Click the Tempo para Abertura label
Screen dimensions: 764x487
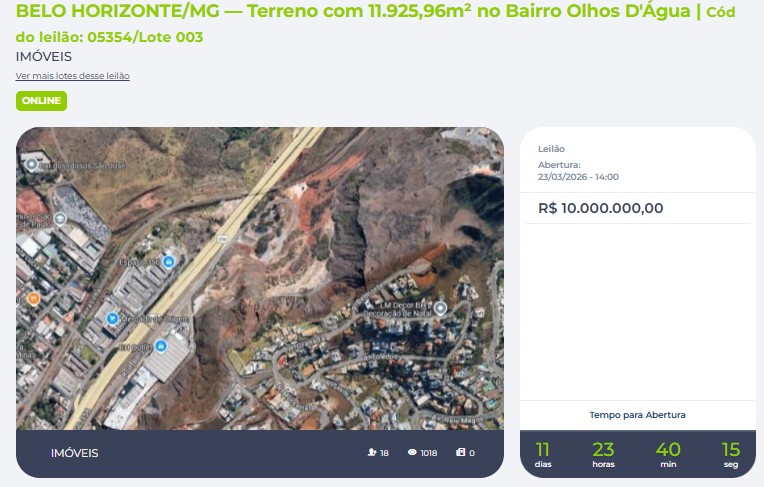(637, 415)
